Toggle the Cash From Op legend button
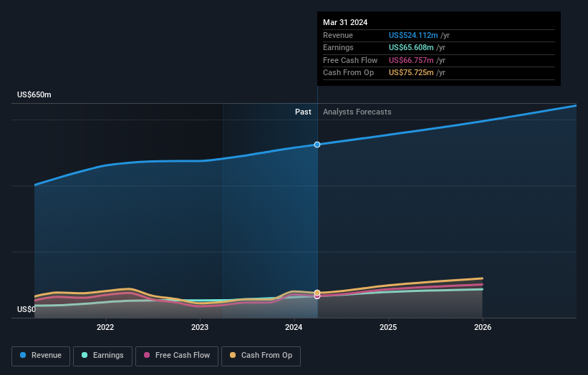Viewport: 588px width, 375px height. click(261, 356)
